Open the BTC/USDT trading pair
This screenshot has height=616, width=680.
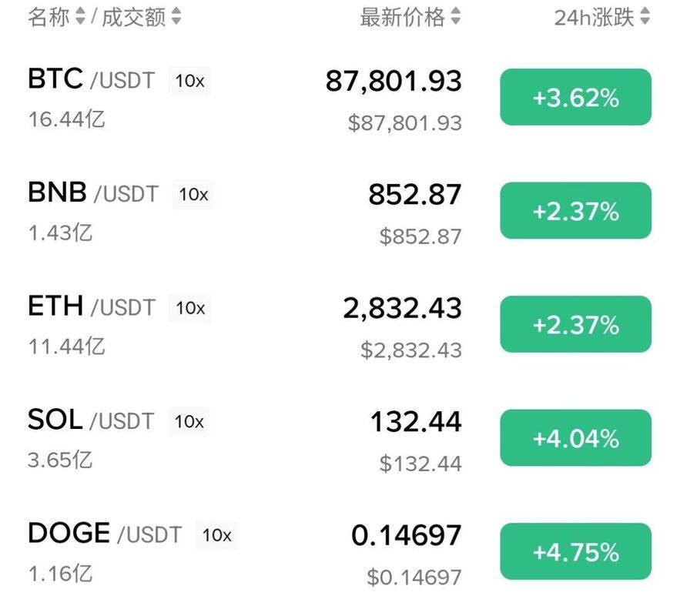91,80
